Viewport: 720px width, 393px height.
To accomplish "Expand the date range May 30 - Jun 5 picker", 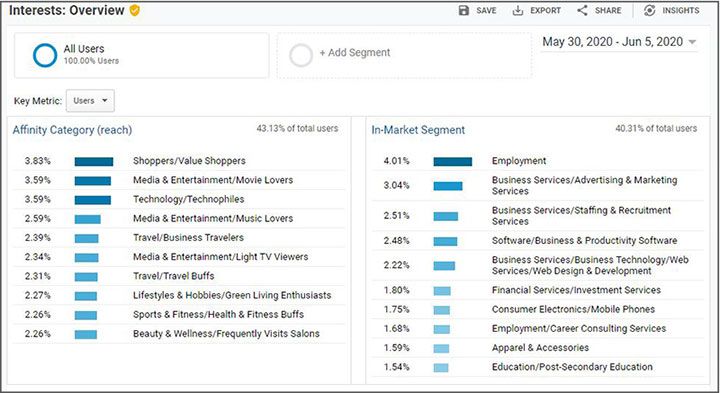I will click(x=619, y=42).
